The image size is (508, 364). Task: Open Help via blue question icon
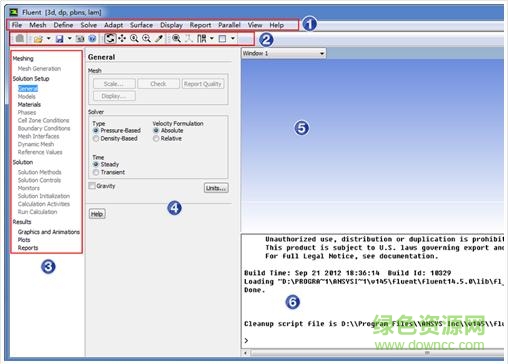(x=92, y=39)
